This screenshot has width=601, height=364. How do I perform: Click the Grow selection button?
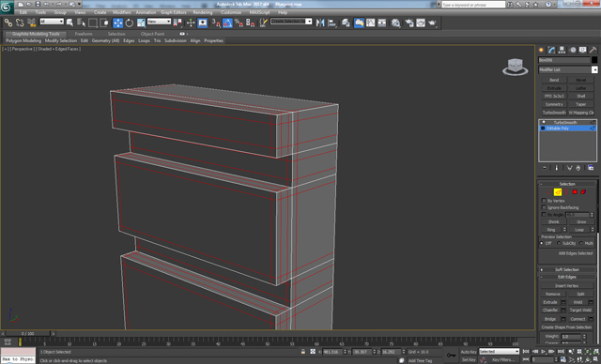(581, 221)
